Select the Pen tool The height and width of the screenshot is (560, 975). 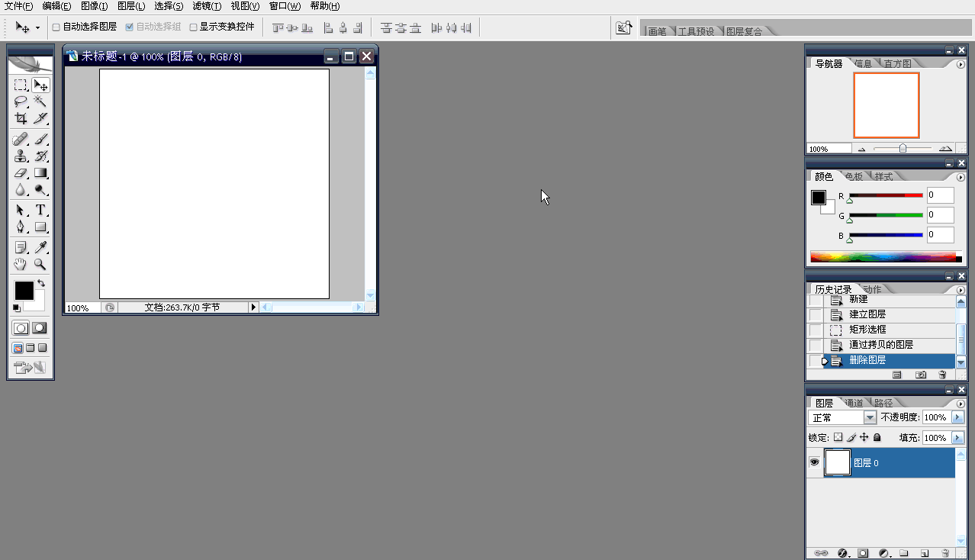click(21, 227)
